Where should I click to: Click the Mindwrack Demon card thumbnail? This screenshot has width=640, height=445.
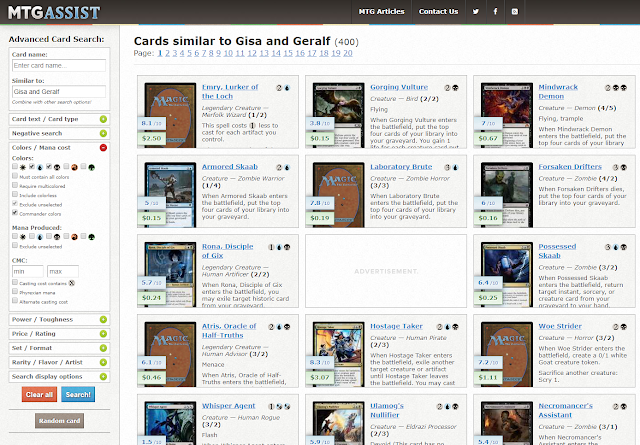tap(507, 115)
